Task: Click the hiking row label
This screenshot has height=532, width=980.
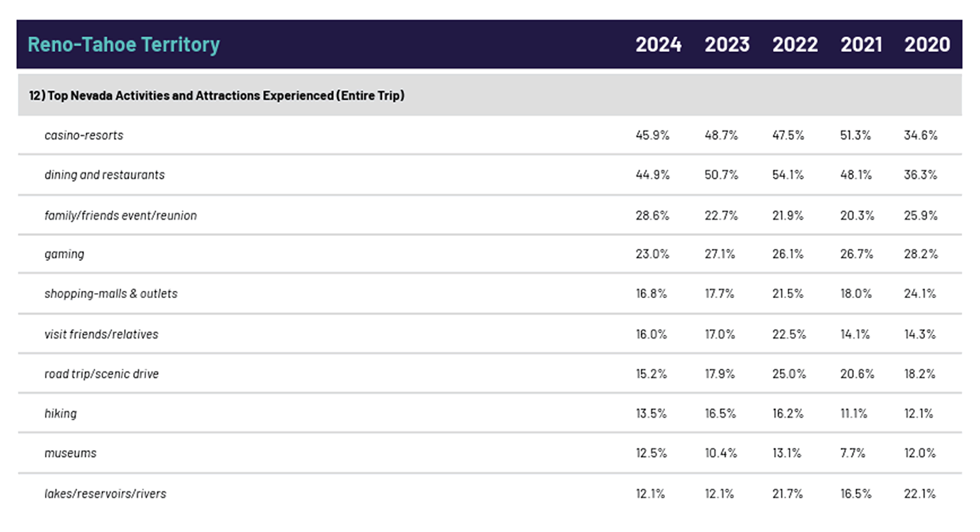Action: [x=61, y=414]
